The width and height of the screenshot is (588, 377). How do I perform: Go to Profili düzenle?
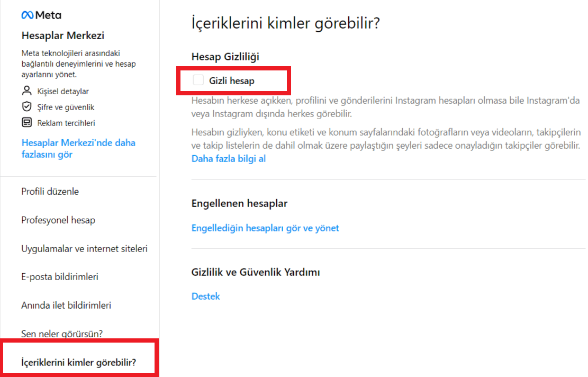coord(50,191)
